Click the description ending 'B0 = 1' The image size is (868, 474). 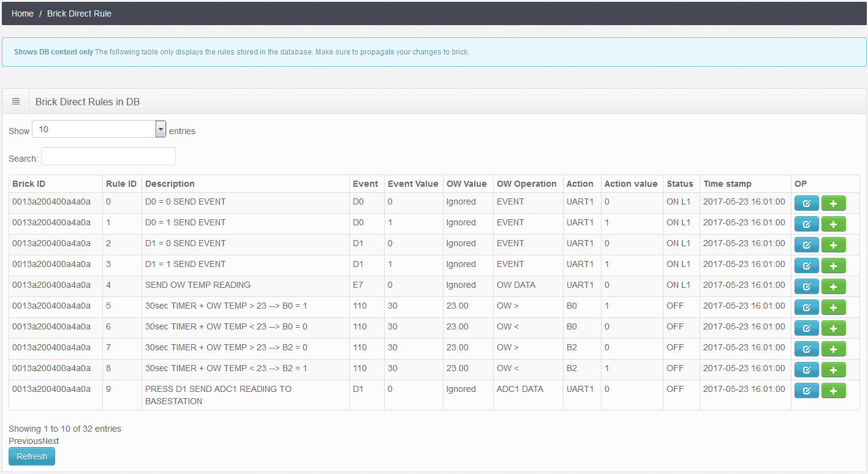click(x=226, y=306)
